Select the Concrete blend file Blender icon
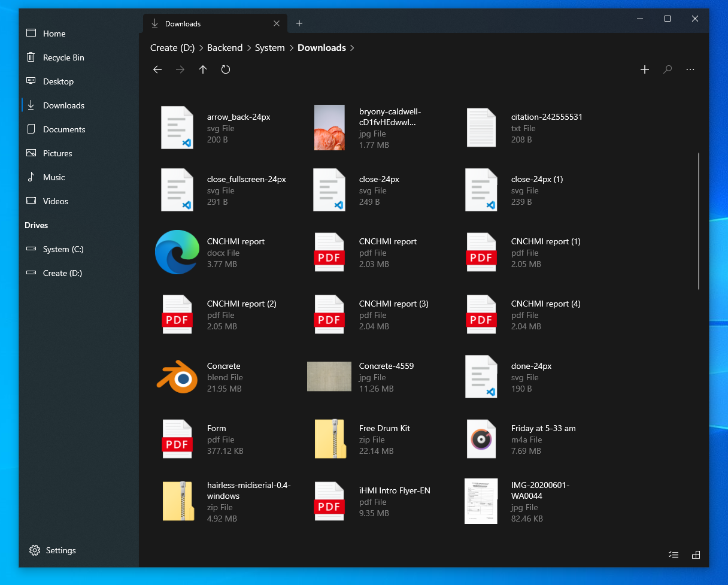 [177, 377]
